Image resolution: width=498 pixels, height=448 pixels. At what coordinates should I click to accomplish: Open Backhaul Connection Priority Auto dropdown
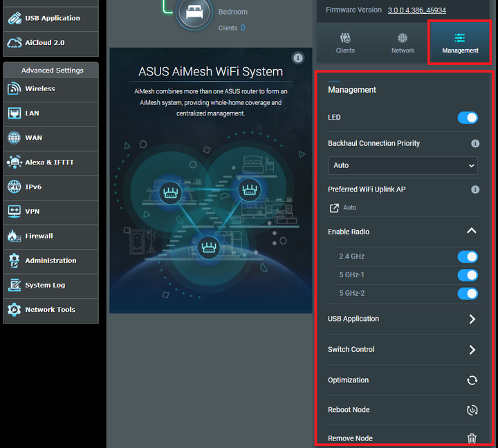click(403, 165)
